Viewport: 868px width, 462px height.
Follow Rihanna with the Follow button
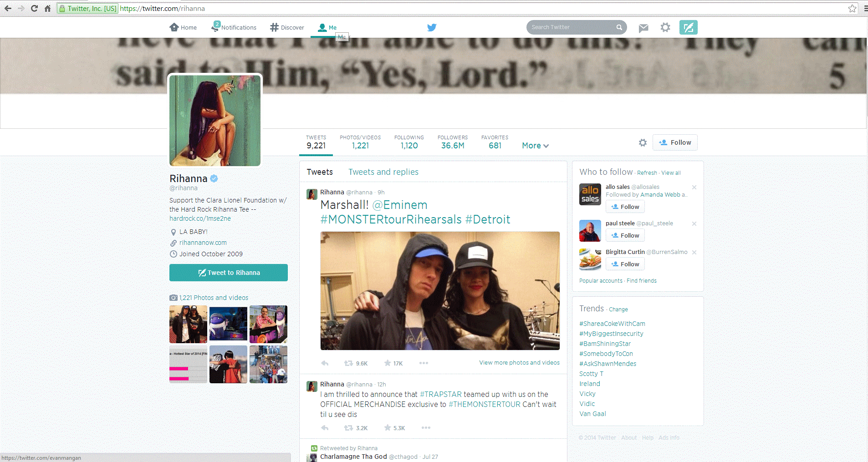(675, 142)
